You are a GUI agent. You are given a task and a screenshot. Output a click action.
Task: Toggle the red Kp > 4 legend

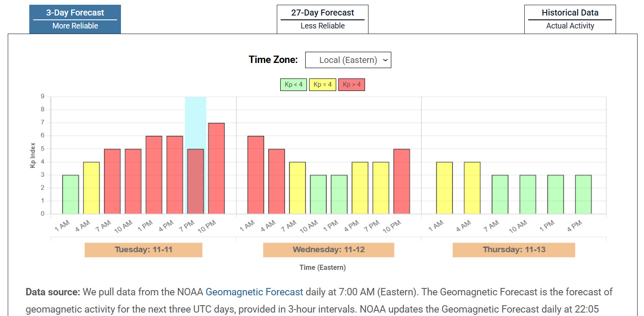point(352,84)
